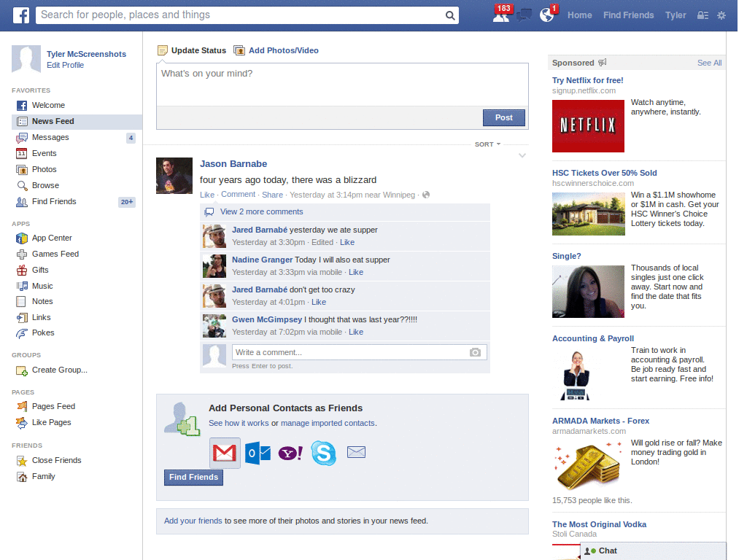Select News Feed in Favorites
The width and height of the screenshot is (747, 560).
[x=77, y=122]
